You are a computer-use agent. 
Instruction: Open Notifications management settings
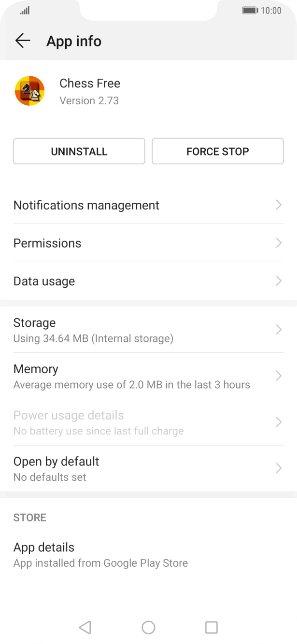[86, 205]
